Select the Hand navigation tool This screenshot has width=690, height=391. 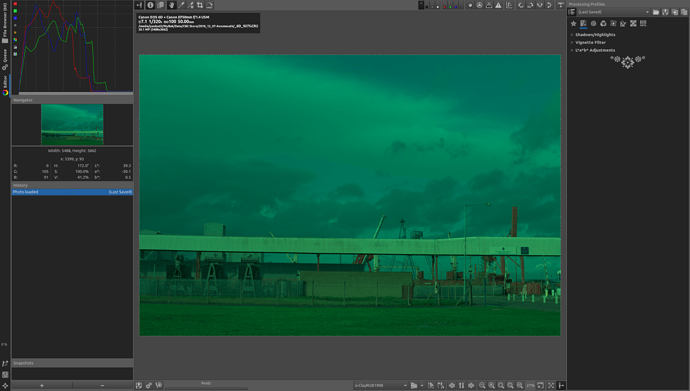click(x=172, y=5)
